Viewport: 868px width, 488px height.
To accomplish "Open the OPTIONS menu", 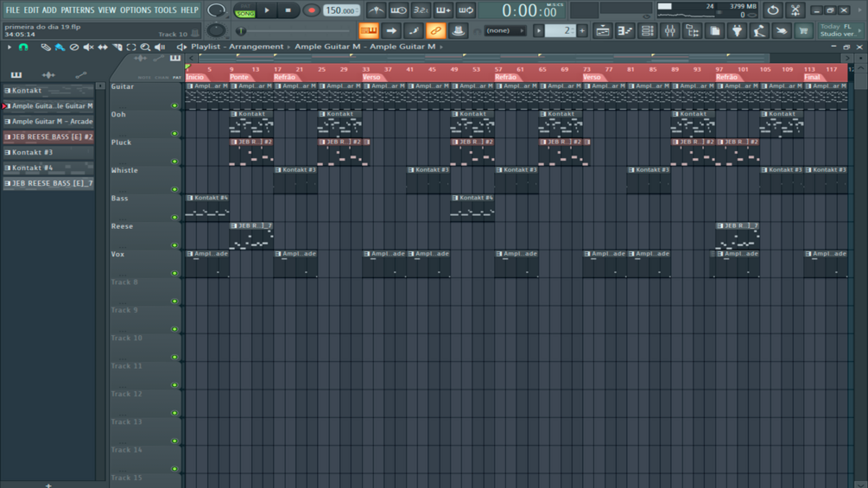I will coord(135,10).
